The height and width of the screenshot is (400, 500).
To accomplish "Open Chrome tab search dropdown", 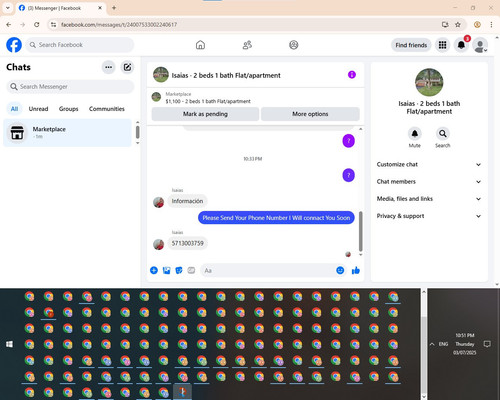I will (x=8, y=8).
